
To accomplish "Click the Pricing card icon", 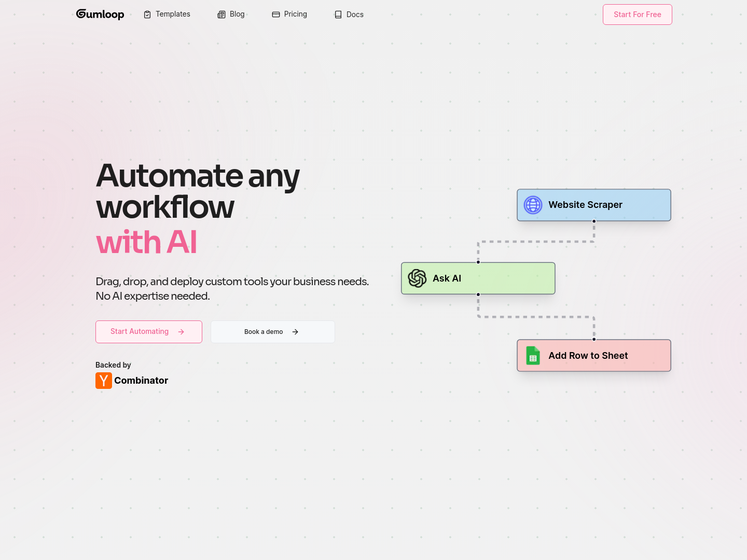I will pyautogui.click(x=275, y=14).
